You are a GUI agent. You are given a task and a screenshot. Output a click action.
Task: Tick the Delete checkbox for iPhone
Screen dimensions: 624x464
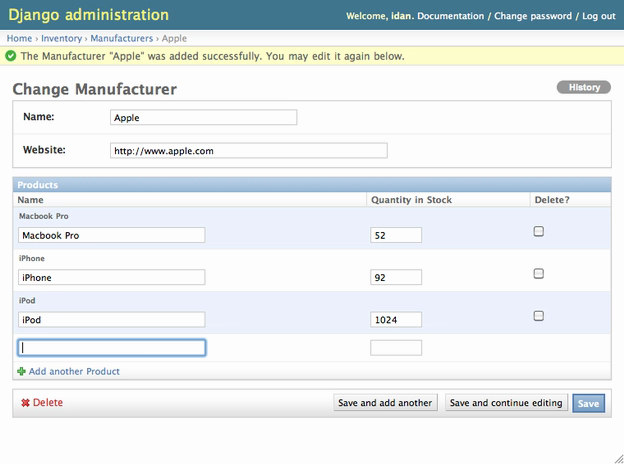(x=538, y=273)
